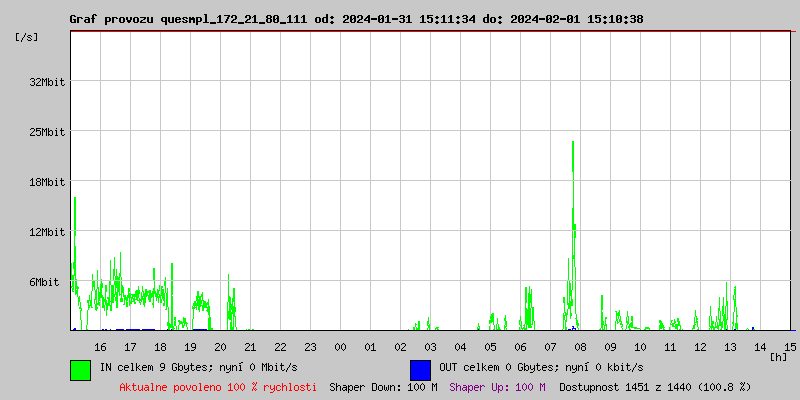The height and width of the screenshot is (400, 800).
Task: Click the 12Mbit y-axis label
Action: (47, 232)
